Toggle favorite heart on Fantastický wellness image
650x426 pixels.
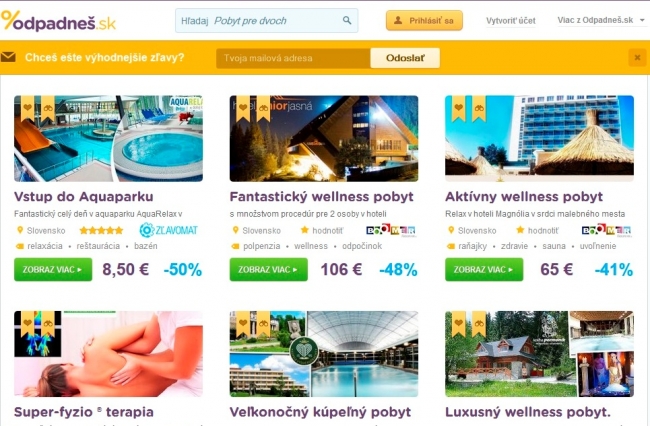pos(243,109)
